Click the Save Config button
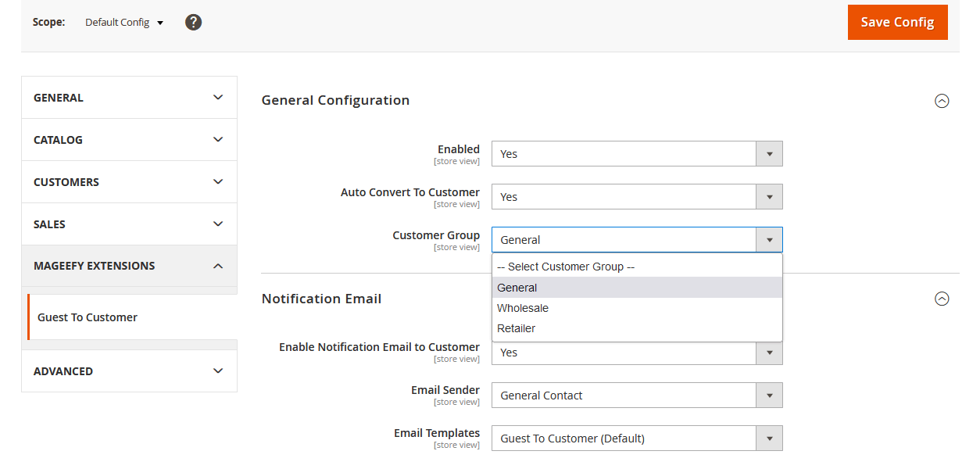Viewport: 980px width, 469px height. click(897, 22)
